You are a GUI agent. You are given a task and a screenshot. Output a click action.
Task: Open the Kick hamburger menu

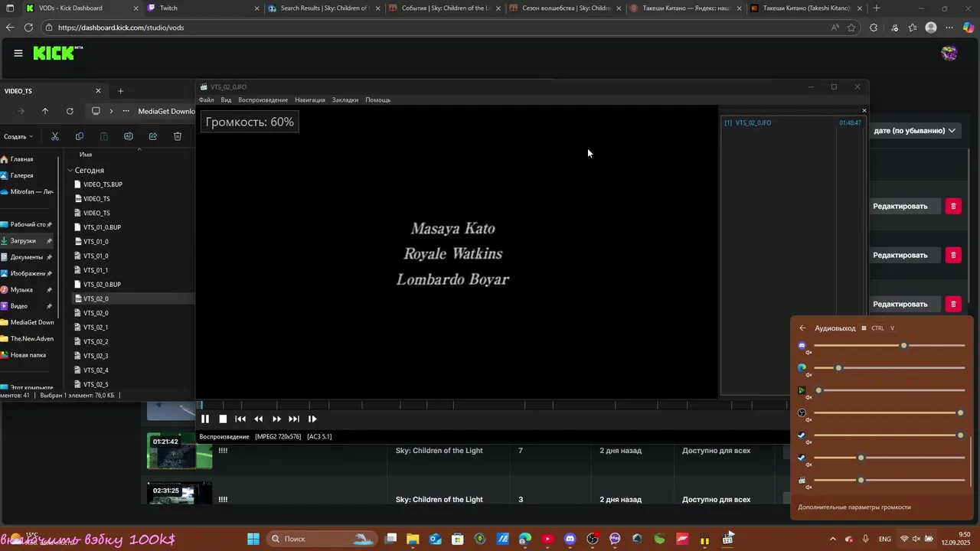click(18, 53)
